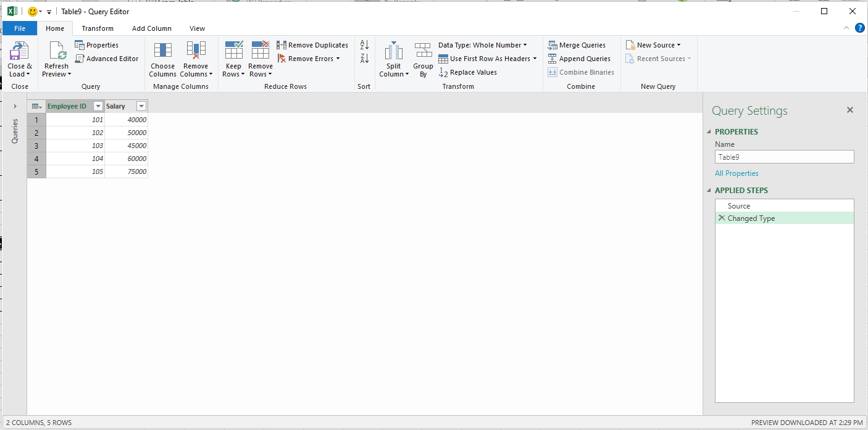868x430 pixels.
Task: Open the Employee ID column filter dropdown
Action: pos(98,106)
